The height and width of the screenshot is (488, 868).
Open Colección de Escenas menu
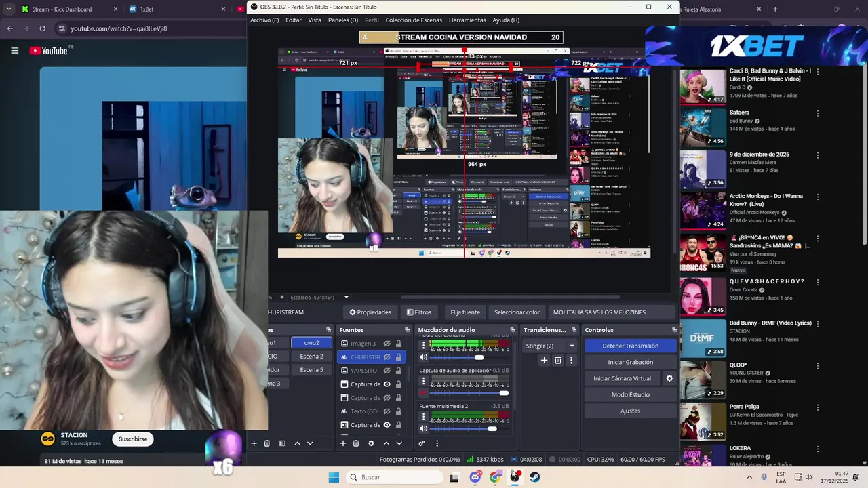coord(414,20)
